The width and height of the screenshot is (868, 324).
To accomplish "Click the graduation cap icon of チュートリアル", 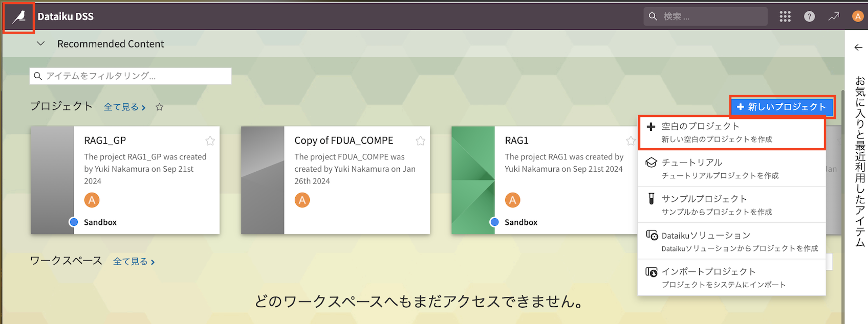I will coord(651,163).
